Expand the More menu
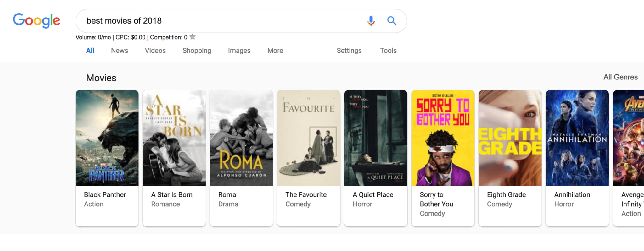The image size is (644, 251). [x=275, y=51]
